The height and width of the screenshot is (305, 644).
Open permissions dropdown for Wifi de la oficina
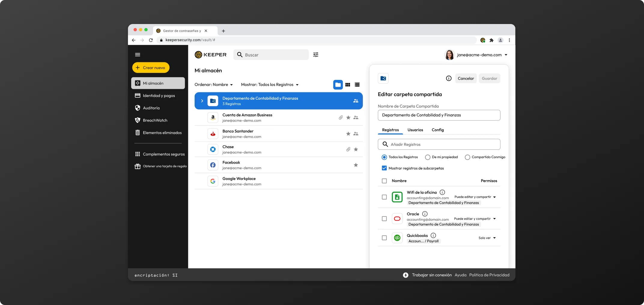point(475,197)
